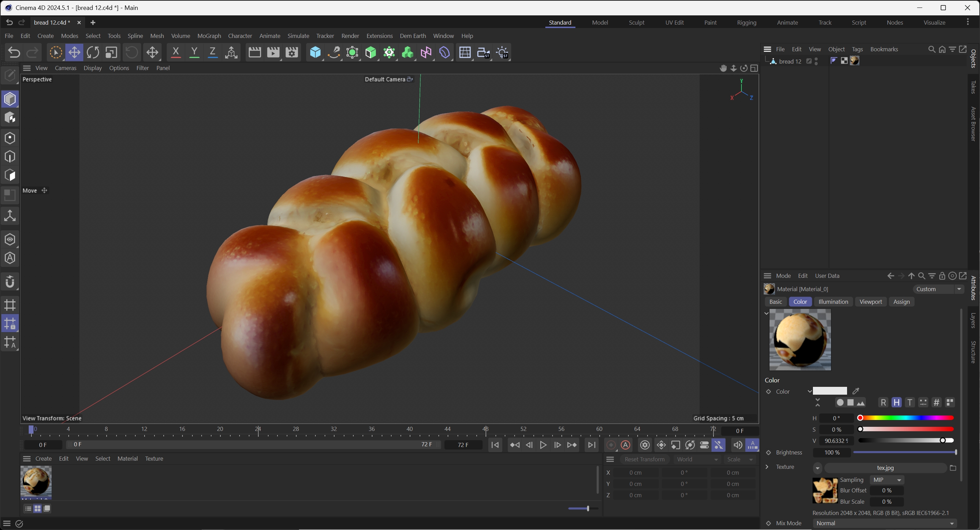Click the Play Forwards button

(x=543, y=445)
